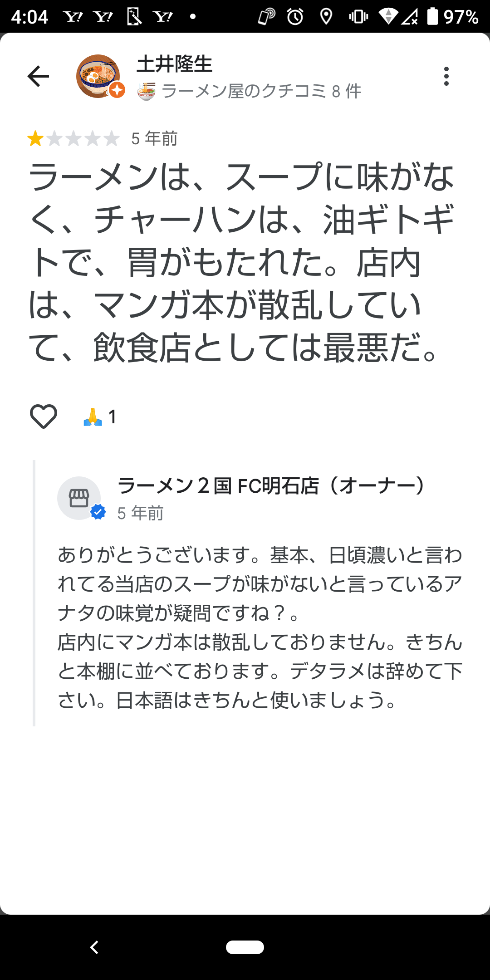Screen dimensions: 490x980
Task: Open reviewer name 土井隆生 profile
Action: point(174,64)
